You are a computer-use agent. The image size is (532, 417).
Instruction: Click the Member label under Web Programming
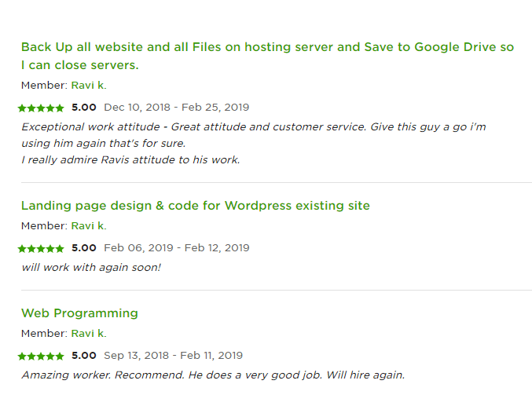44,334
